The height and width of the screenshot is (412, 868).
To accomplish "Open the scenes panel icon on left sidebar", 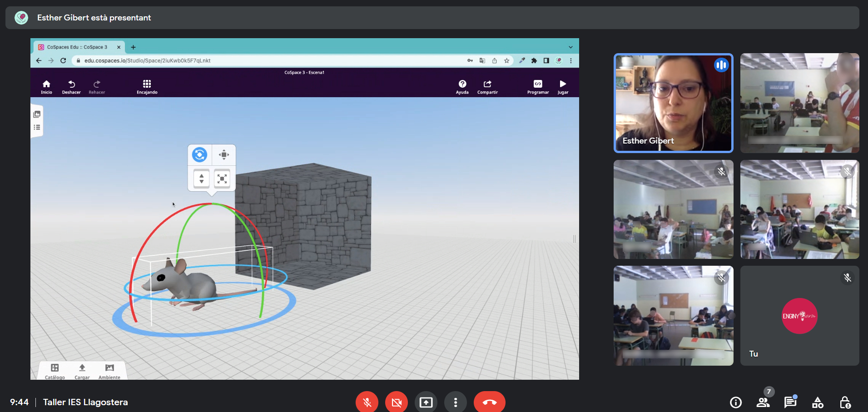I will tap(37, 114).
